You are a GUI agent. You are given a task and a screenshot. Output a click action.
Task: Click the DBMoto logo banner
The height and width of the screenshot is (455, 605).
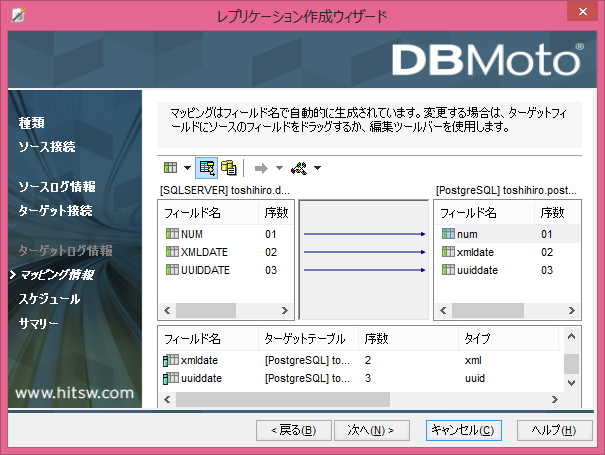coord(488,60)
